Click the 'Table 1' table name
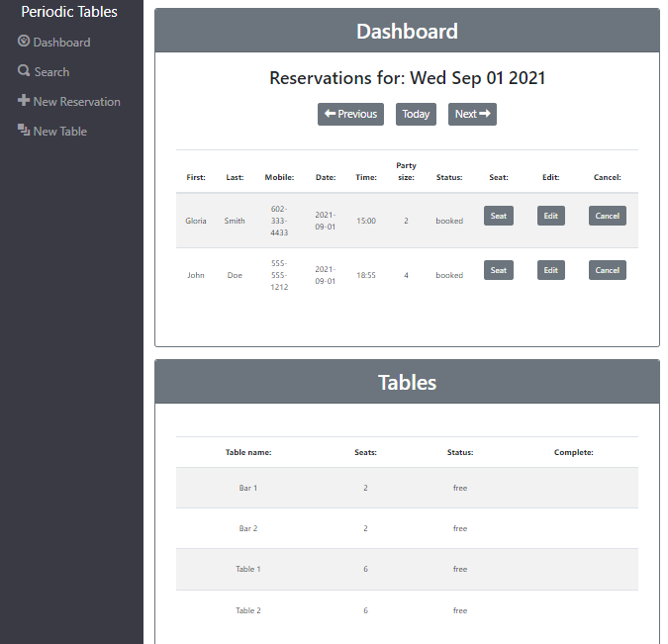This screenshot has width=668, height=644. pyautogui.click(x=248, y=569)
